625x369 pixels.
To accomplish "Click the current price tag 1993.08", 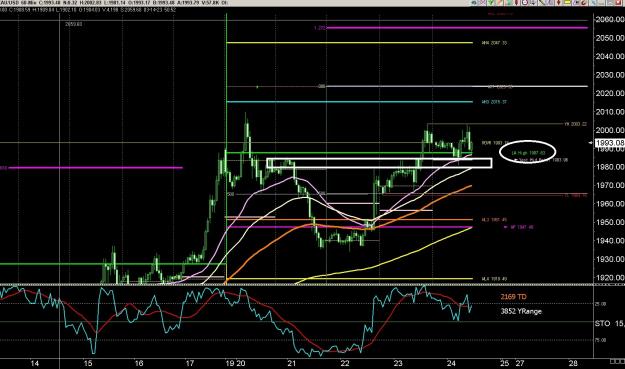I will pyautogui.click(x=609, y=143).
